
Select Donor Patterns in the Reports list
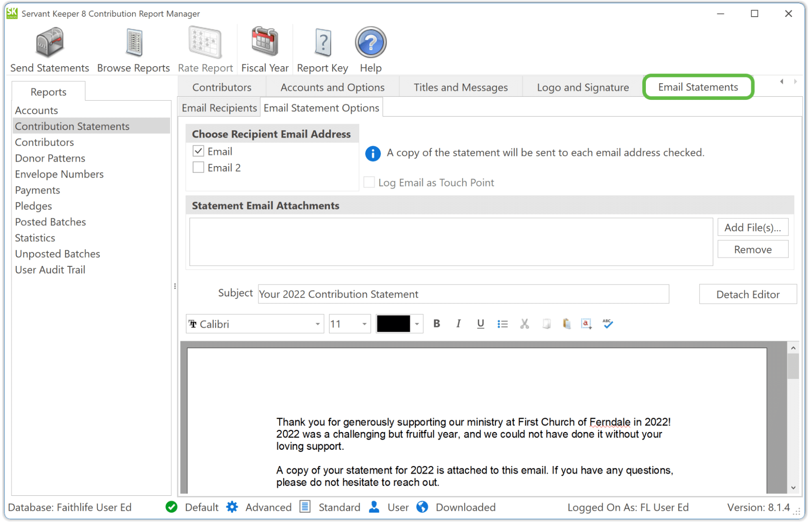(x=50, y=158)
